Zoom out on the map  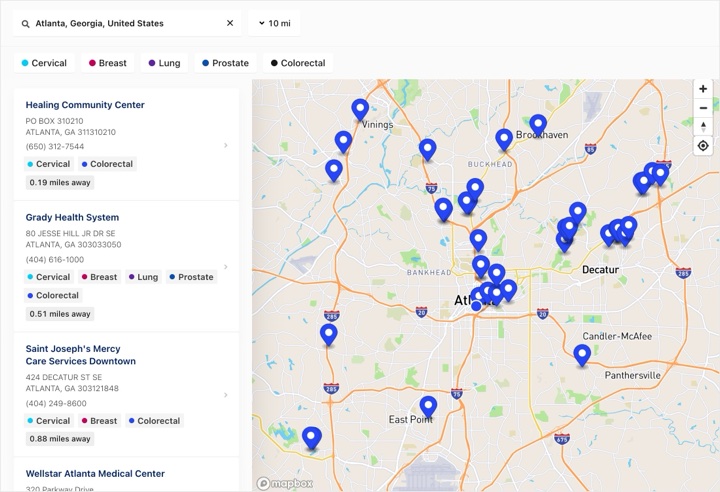(703, 108)
